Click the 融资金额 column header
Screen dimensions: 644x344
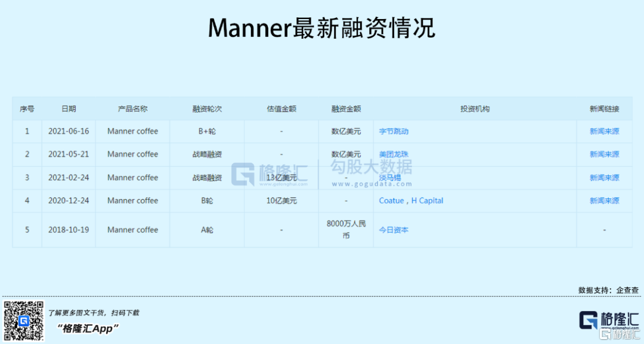point(346,109)
